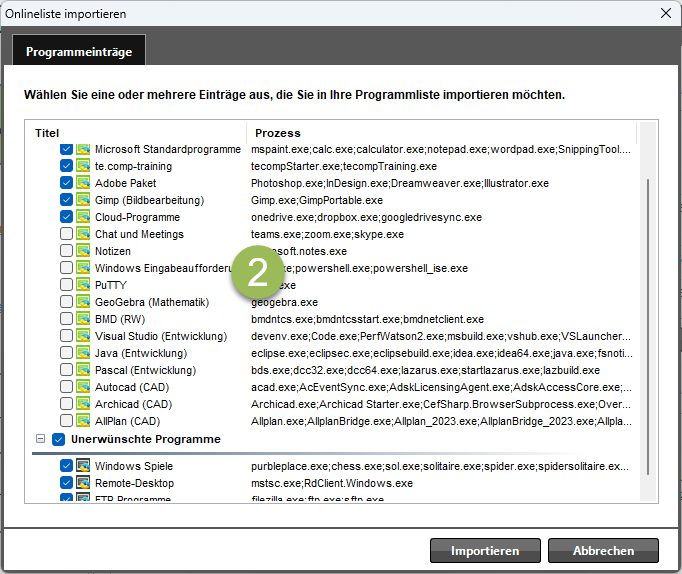Select the text 'Gimp.exe;GimpPortable.exe'

317,200
